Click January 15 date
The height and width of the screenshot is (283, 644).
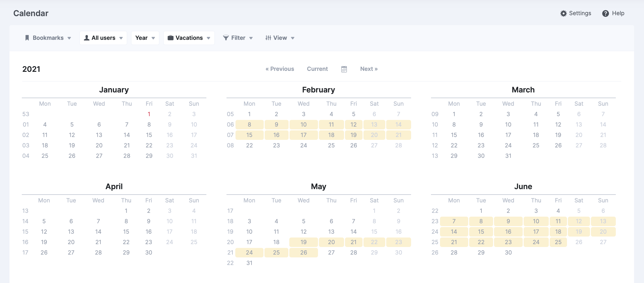[x=149, y=135]
